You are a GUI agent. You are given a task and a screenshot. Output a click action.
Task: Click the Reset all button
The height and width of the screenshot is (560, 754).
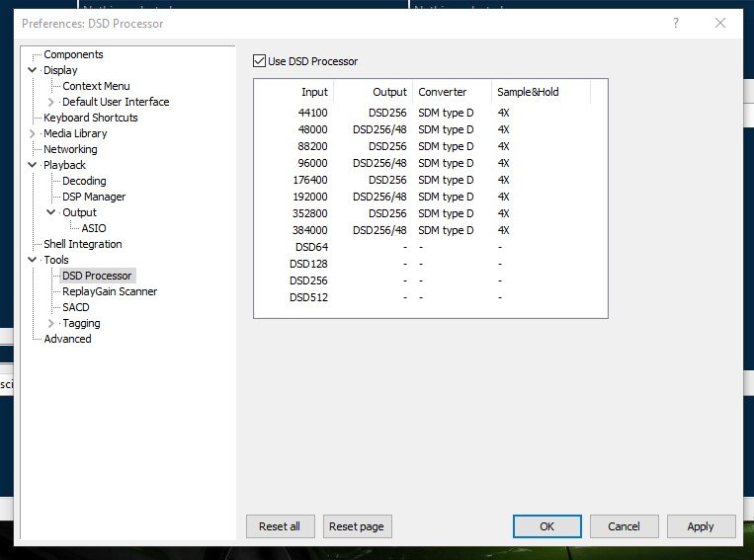[280, 526]
